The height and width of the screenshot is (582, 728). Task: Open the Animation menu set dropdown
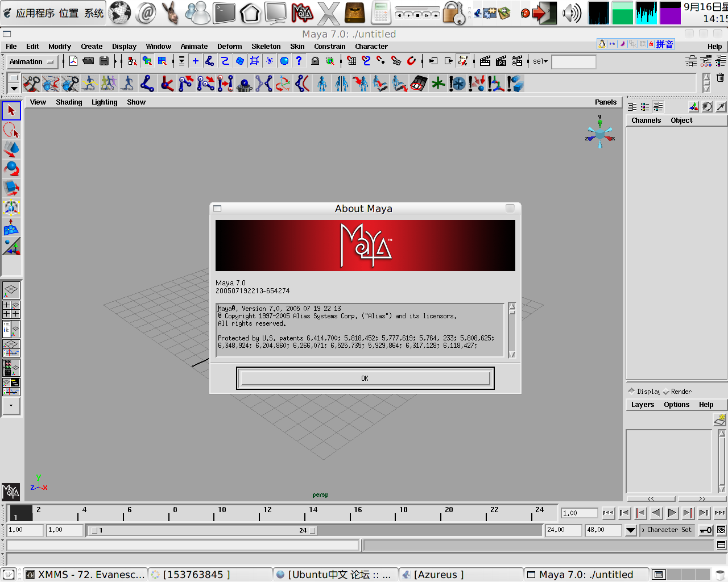click(x=32, y=62)
